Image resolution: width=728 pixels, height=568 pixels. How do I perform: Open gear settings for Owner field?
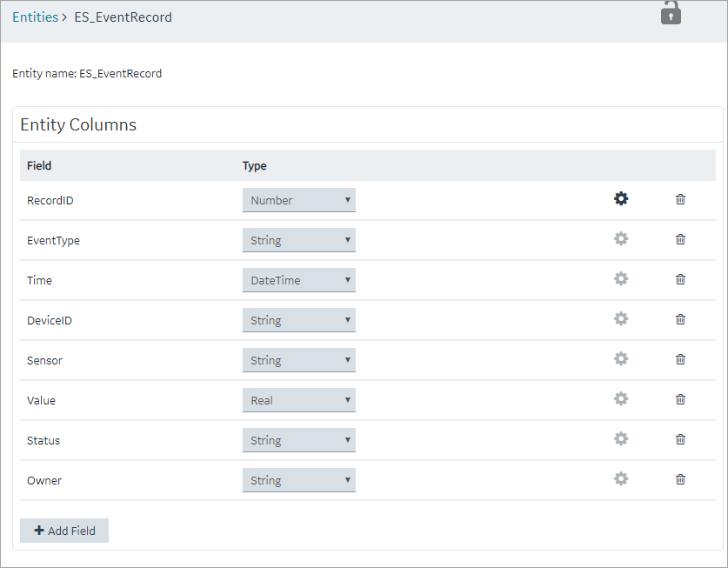click(621, 478)
